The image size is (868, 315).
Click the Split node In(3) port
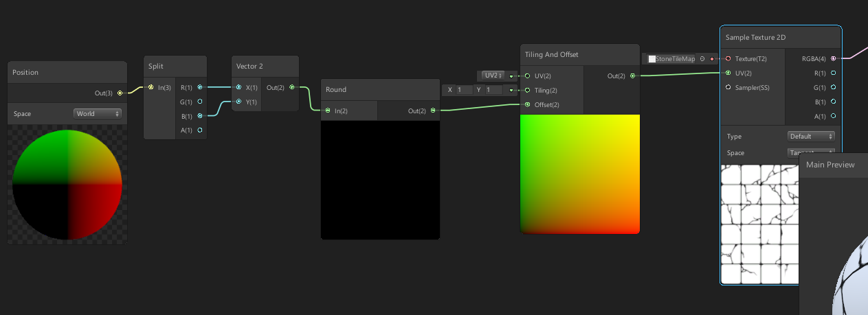click(x=151, y=87)
